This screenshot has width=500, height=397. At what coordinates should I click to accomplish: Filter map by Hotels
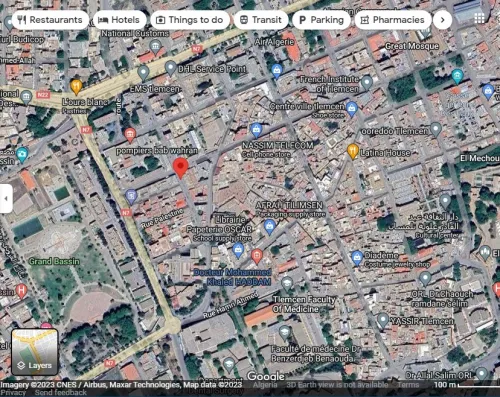tap(119, 20)
